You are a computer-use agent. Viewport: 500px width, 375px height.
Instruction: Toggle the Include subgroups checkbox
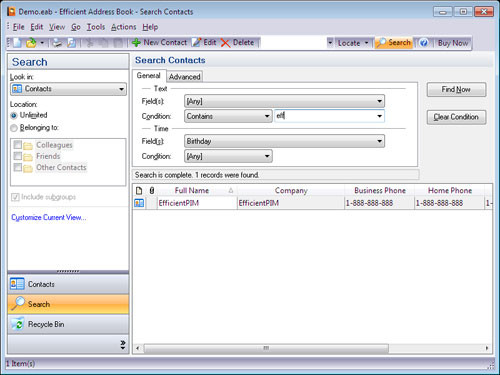(x=15, y=197)
